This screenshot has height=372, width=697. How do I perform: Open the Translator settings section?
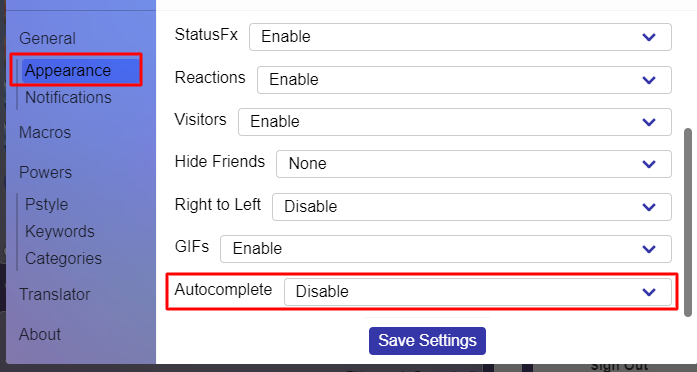[54, 294]
